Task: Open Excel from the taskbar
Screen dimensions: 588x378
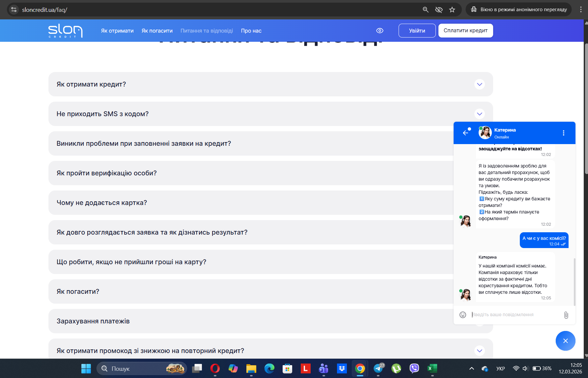Action: 433,368
